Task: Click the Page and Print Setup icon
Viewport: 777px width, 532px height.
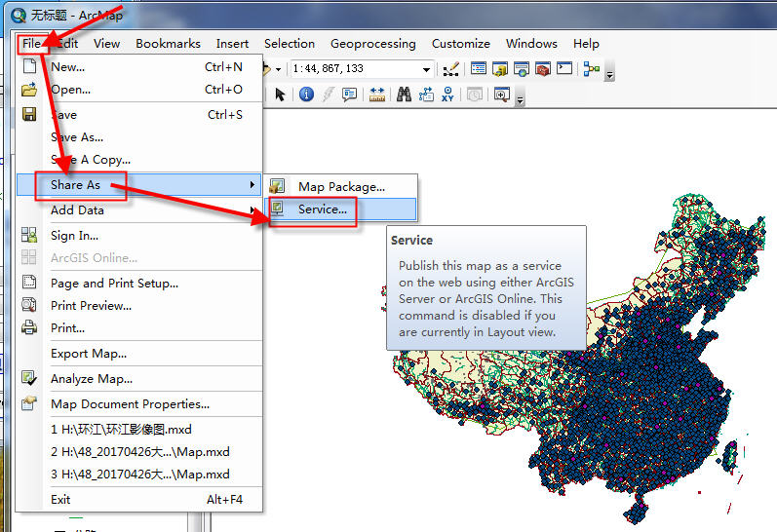Action: coord(29,283)
